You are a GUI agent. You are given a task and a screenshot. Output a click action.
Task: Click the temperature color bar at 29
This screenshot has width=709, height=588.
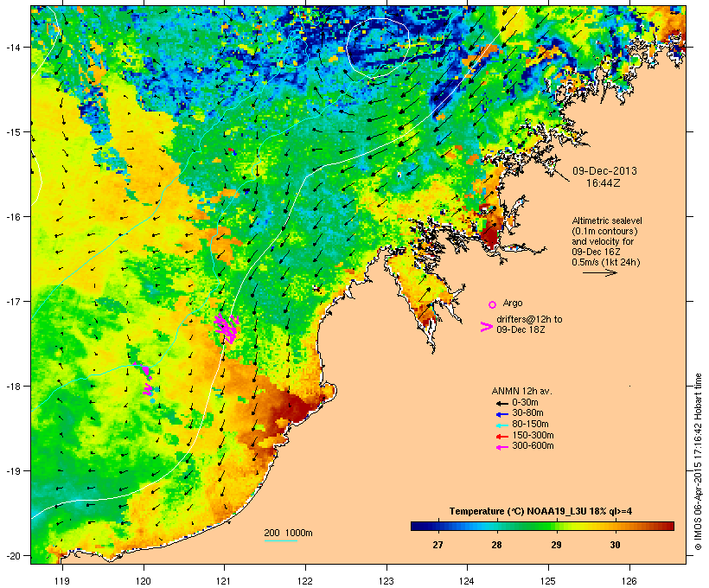click(556, 526)
